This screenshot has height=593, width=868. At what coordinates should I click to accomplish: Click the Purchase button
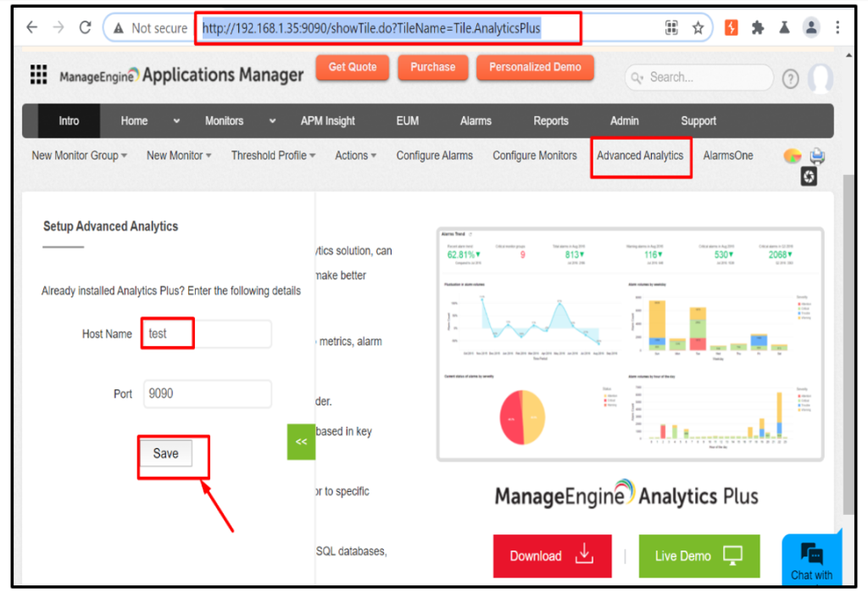point(433,67)
